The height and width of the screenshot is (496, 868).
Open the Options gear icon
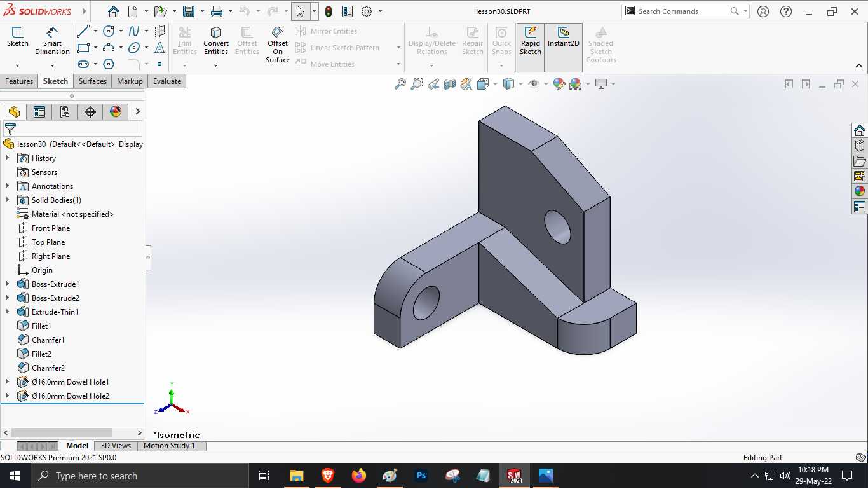[367, 11]
